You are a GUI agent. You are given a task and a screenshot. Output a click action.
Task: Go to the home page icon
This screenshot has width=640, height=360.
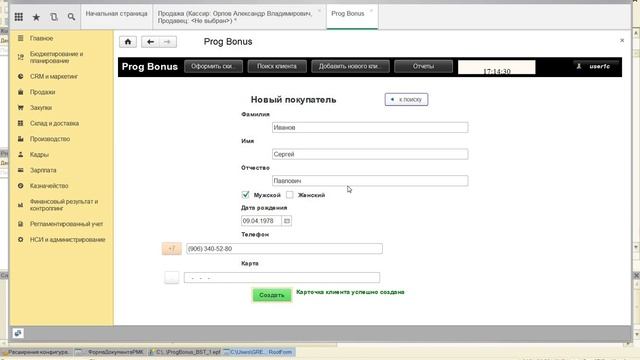click(x=128, y=42)
